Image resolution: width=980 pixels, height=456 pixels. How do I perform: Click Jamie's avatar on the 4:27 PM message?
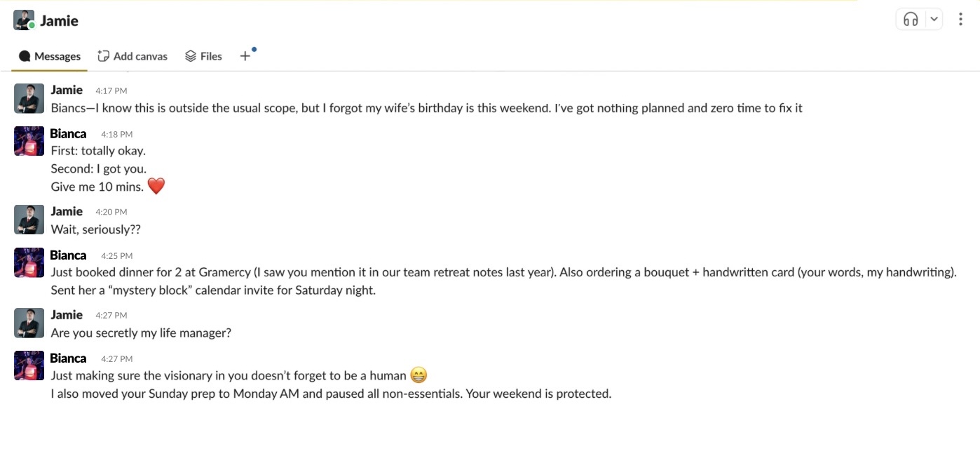29,323
